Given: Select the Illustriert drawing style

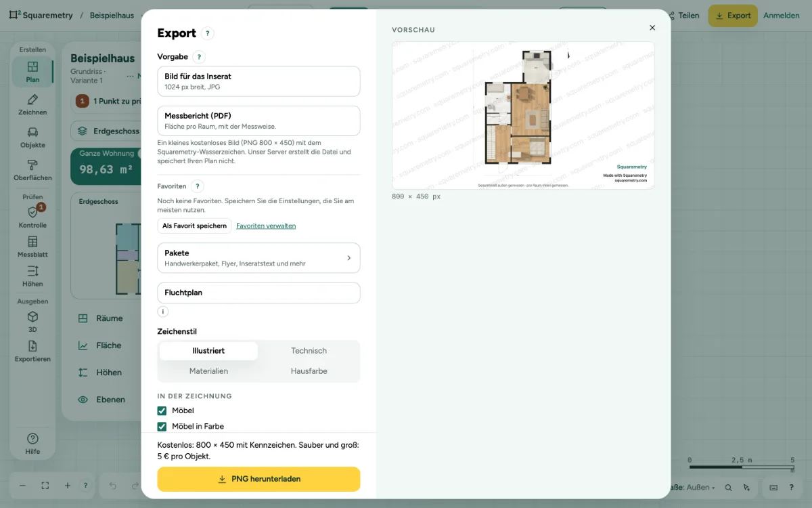Looking at the screenshot, I should coord(208,351).
